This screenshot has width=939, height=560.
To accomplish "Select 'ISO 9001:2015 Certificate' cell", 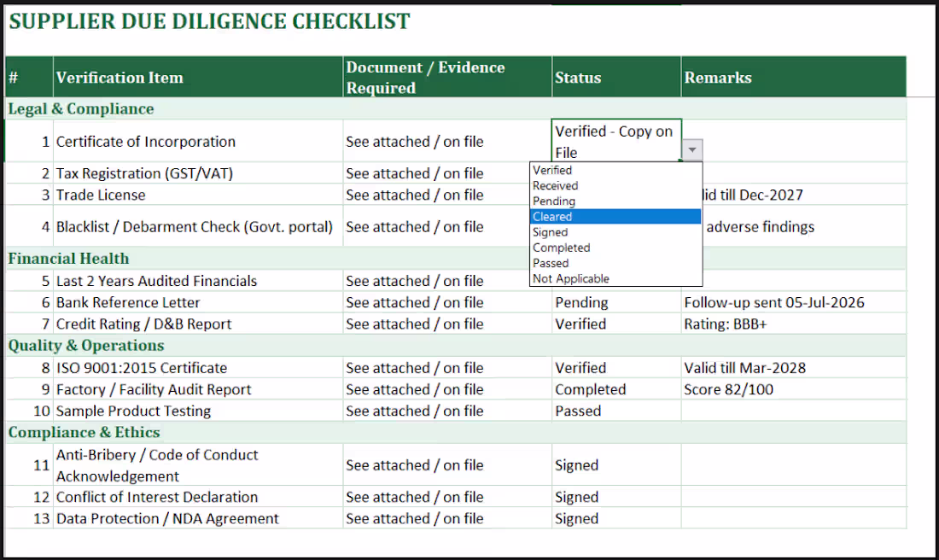I will [x=198, y=368].
